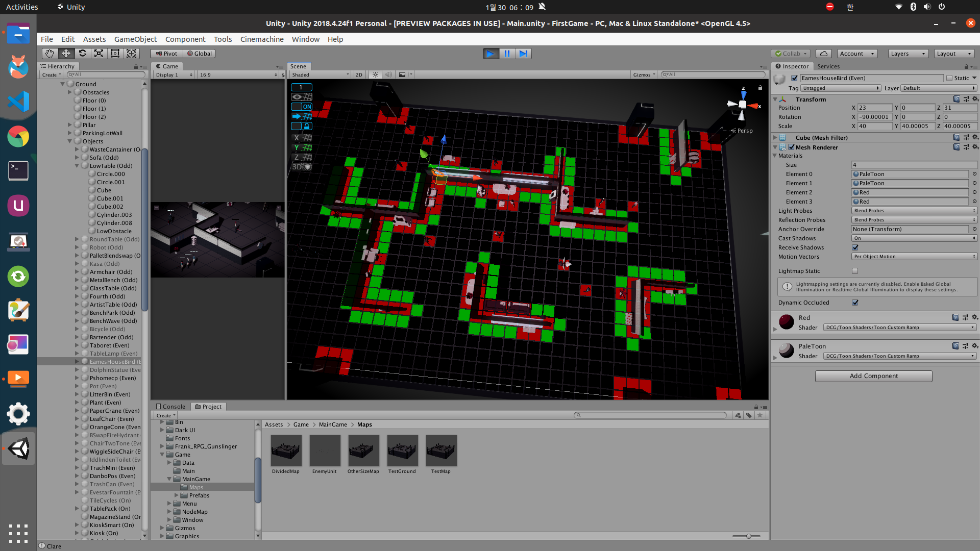This screenshot has height=551, width=980.
Task: Open the cloud services icon button
Action: pyautogui.click(x=823, y=54)
